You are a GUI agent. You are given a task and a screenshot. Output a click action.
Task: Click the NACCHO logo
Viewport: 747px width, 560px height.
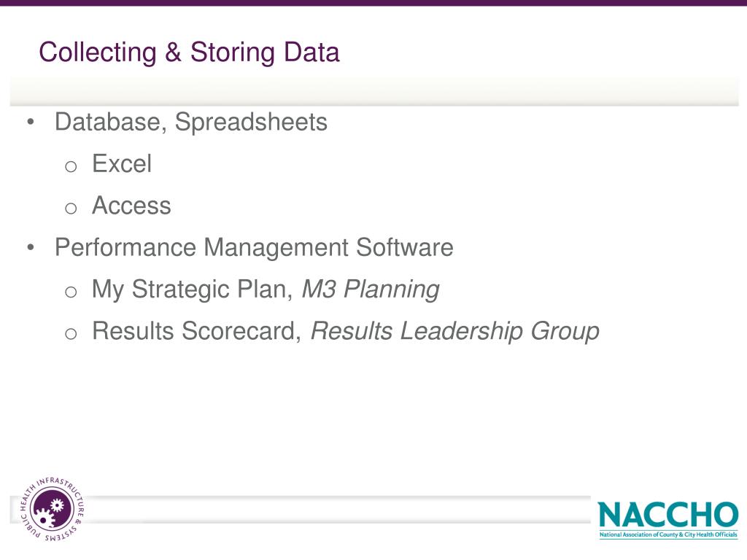click(668, 519)
